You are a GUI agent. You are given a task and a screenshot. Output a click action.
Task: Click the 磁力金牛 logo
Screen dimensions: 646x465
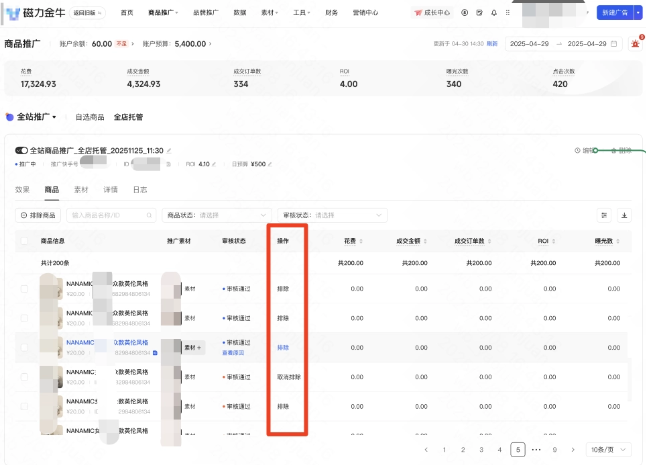tap(36, 13)
